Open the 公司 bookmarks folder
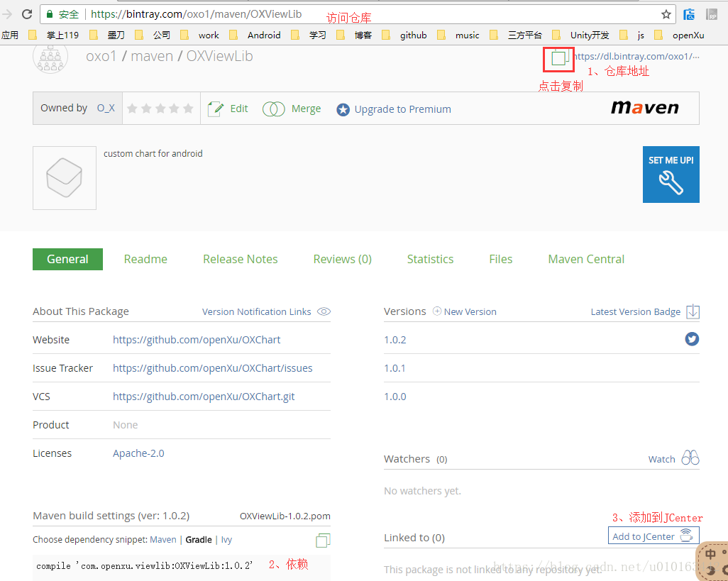 pos(153,35)
